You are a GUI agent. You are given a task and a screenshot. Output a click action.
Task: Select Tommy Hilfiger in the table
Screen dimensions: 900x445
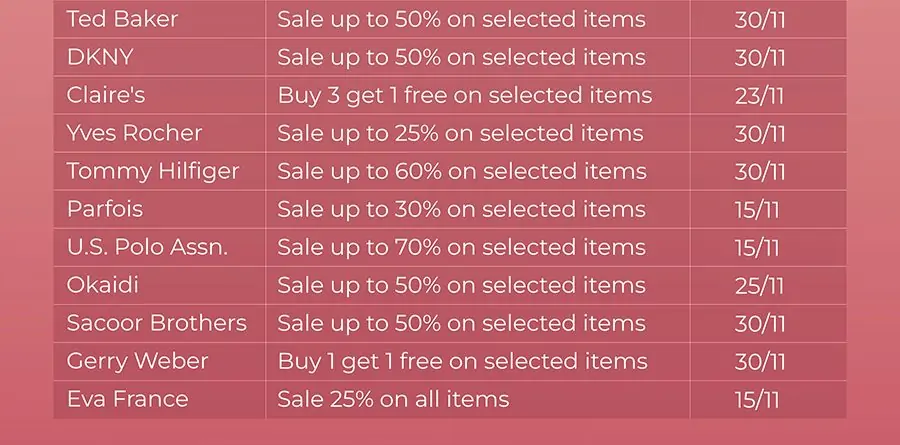153,171
